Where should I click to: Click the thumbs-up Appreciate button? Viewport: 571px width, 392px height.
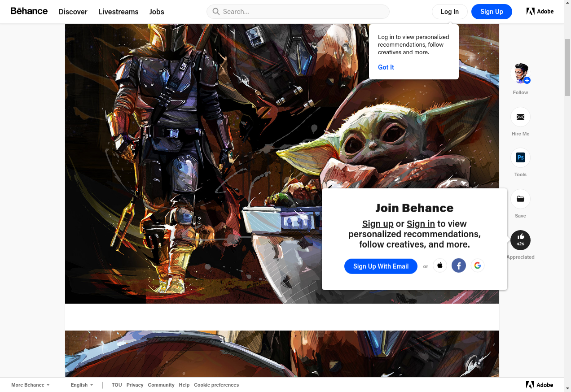[520, 240]
